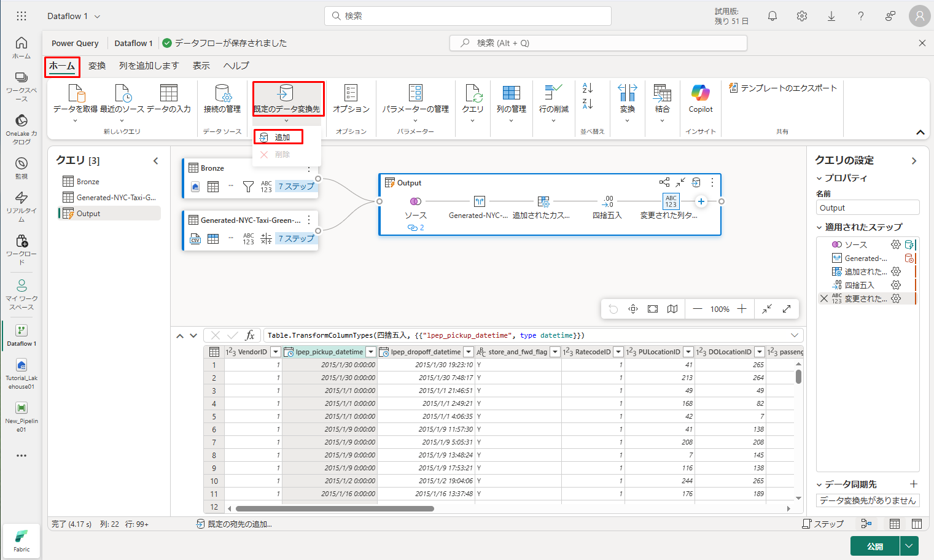Open Manage Connections (接続の管理)
The width and height of the screenshot is (934, 560).
click(x=222, y=99)
